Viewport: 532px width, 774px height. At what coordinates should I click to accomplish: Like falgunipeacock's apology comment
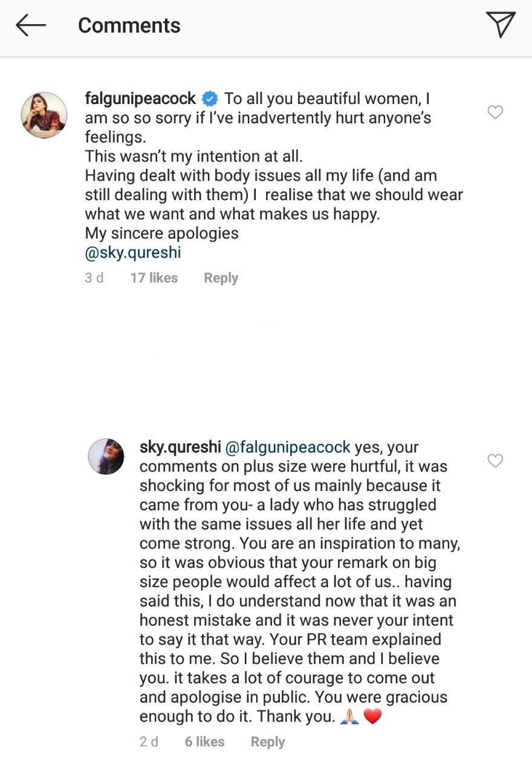(496, 112)
